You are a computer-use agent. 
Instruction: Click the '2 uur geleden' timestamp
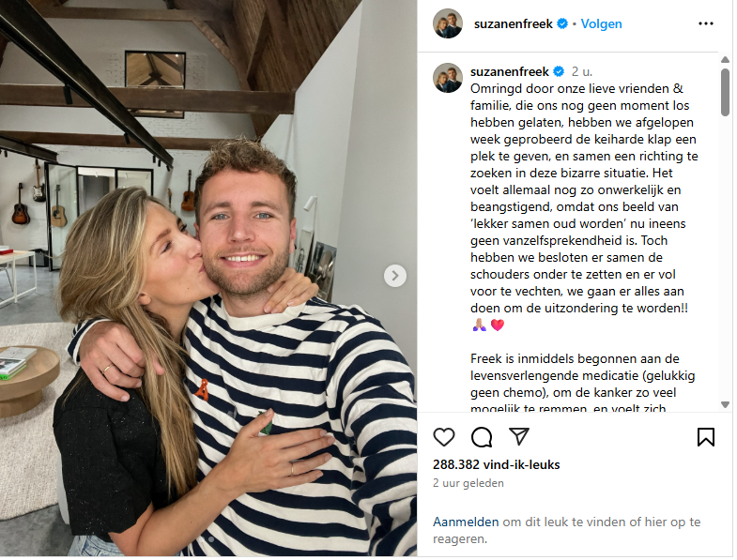tap(468, 483)
